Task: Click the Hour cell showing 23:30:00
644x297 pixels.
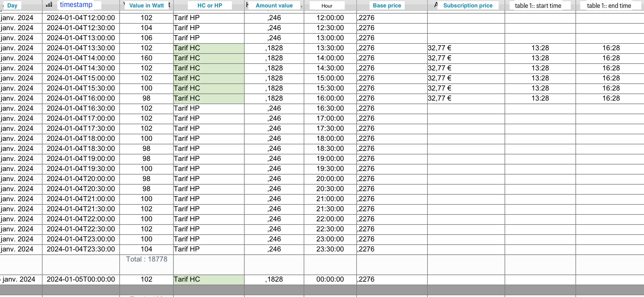Action: (330, 249)
